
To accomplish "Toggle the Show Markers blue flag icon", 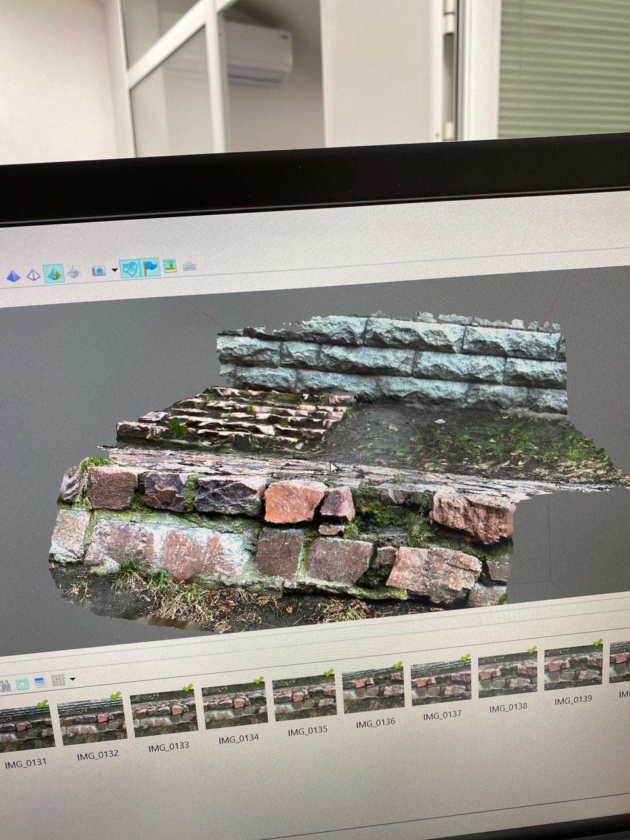I will pos(150,267).
